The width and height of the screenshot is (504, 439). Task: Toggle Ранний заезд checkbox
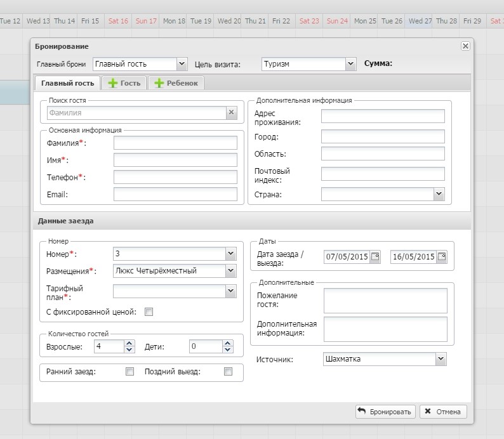pyautogui.click(x=130, y=372)
